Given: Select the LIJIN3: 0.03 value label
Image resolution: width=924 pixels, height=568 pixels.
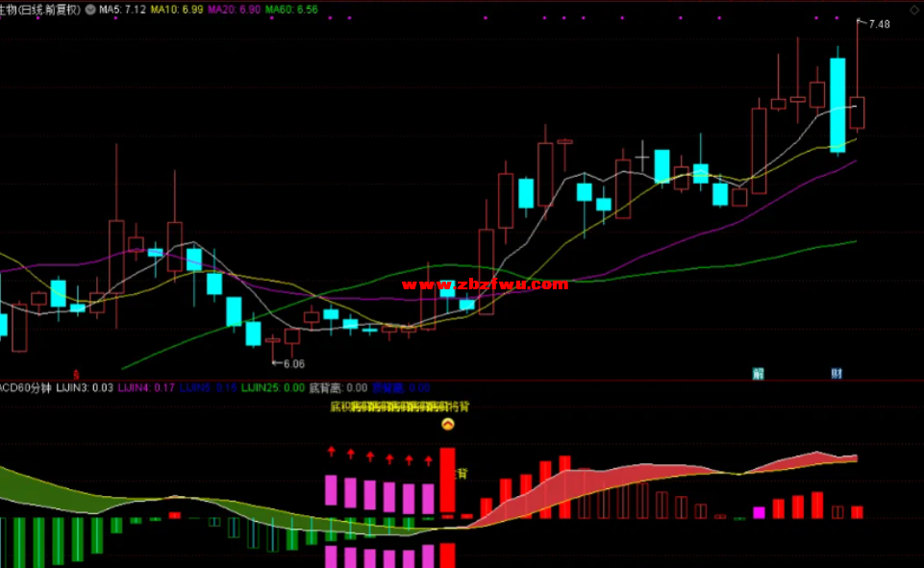Looking at the screenshot, I should point(85,388).
